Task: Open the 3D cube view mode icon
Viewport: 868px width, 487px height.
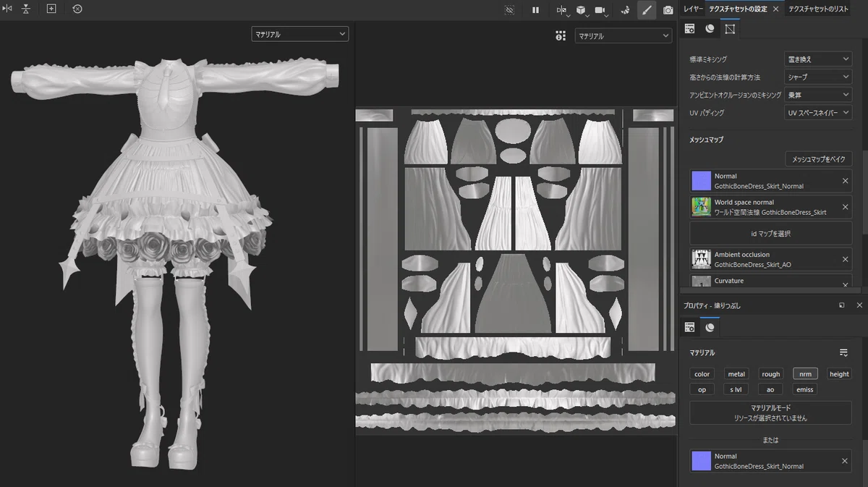Action: [581, 9]
